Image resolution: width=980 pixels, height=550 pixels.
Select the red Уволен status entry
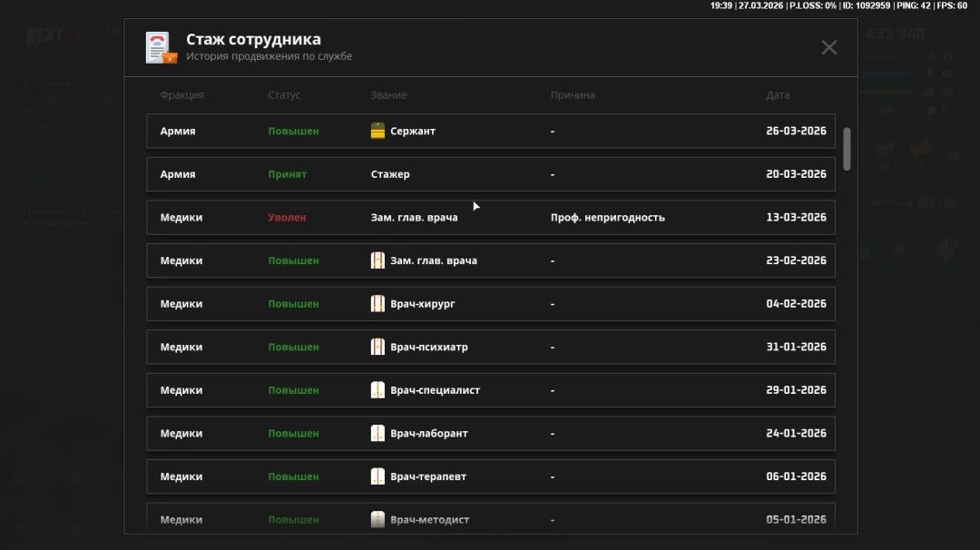tap(287, 218)
